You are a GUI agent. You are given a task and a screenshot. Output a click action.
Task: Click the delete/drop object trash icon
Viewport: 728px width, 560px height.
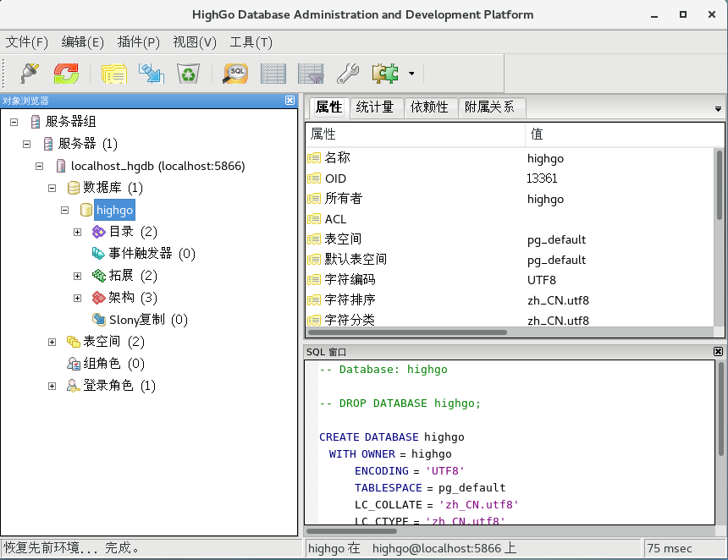pos(188,74)
